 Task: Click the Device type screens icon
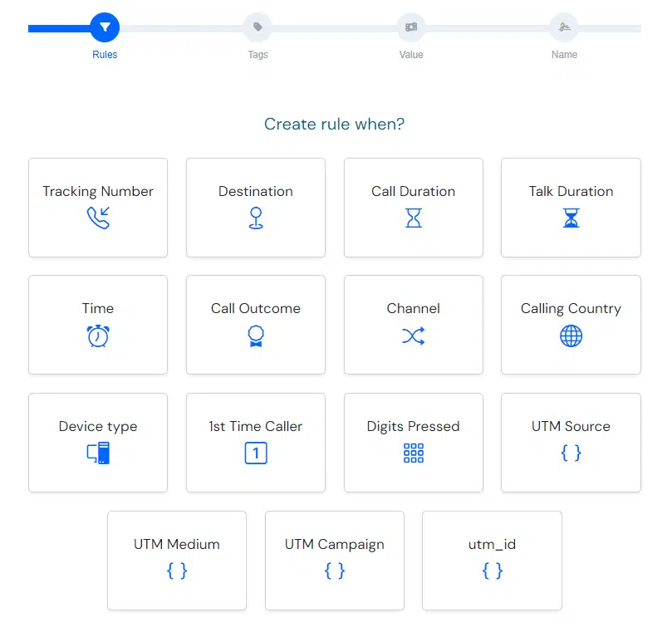click(98, 453)
